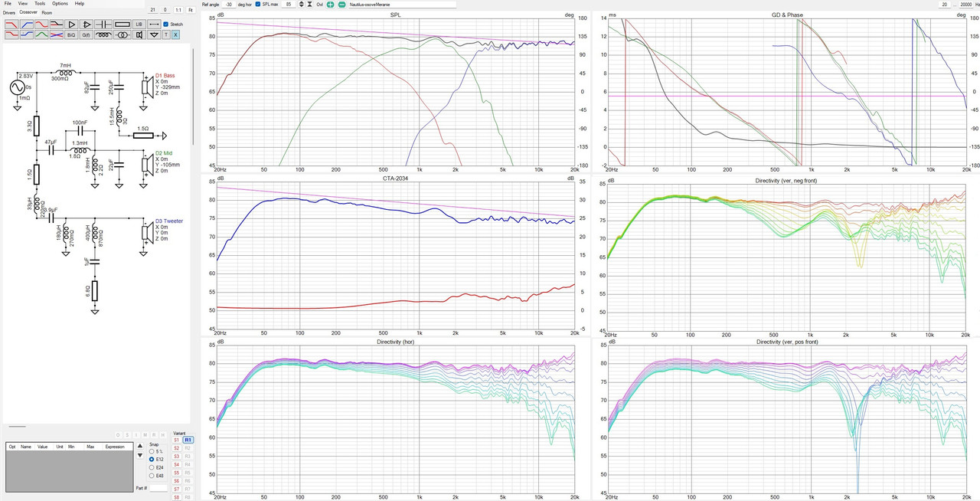Uncheck the Stretch checkbox
The image size is (980, 501).
(x=167, y=25)
